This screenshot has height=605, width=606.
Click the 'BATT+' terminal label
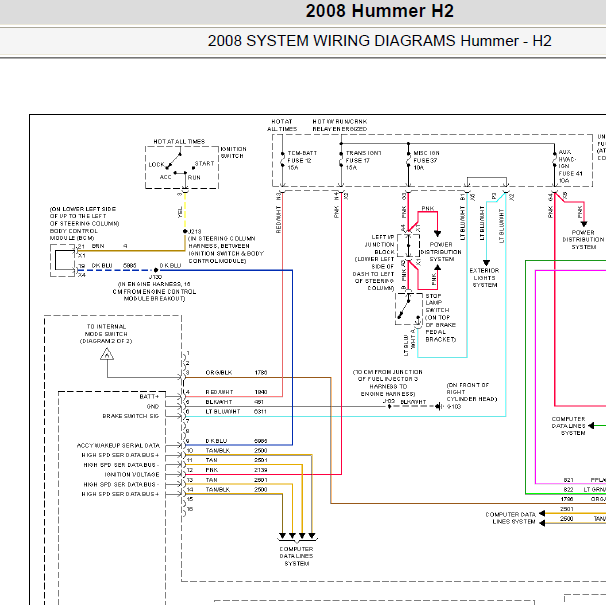pos(149,397)
